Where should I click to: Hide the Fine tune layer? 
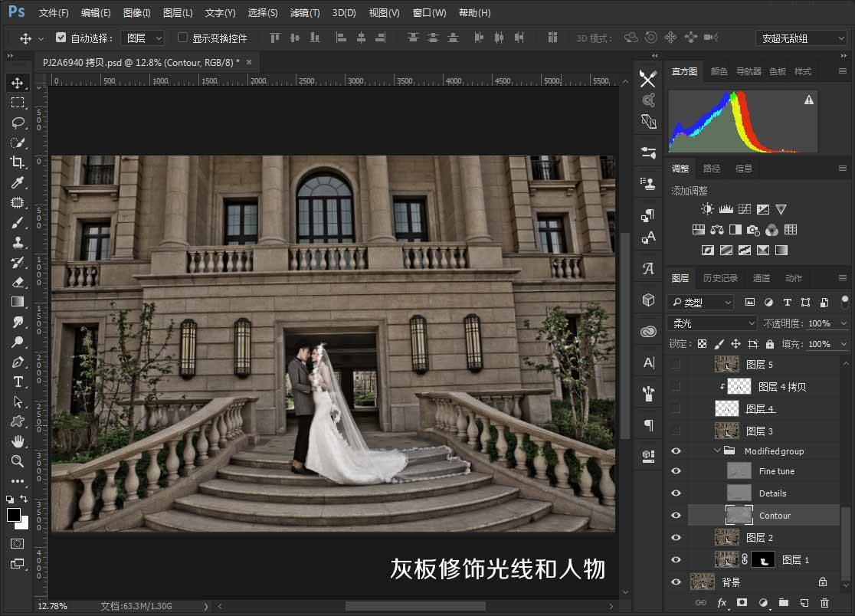pyautogui.click(x=676, y=470)
